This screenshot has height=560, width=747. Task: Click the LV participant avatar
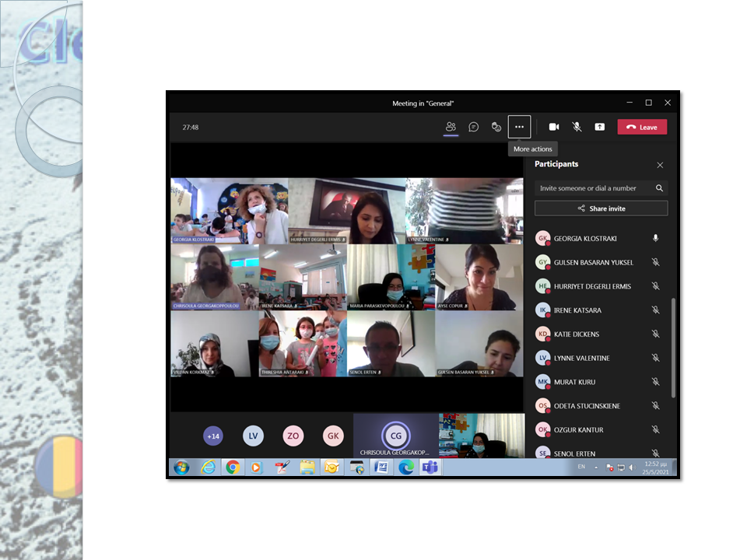tap(253, 436)
